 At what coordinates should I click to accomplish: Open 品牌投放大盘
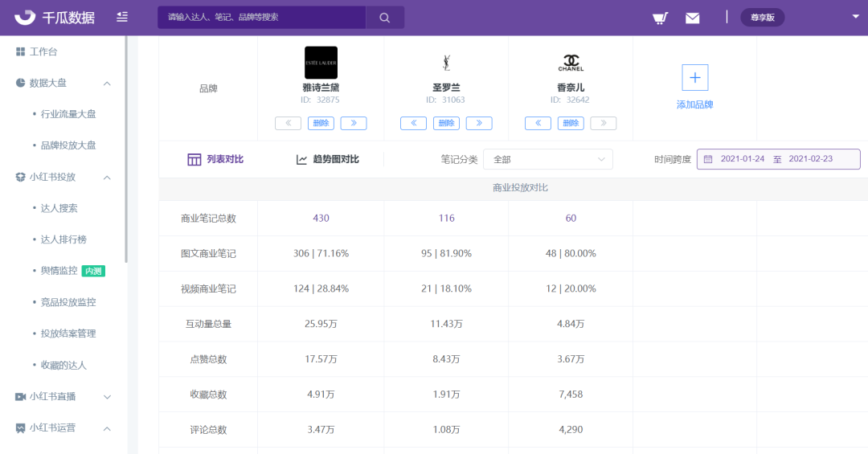coord(68,145)
